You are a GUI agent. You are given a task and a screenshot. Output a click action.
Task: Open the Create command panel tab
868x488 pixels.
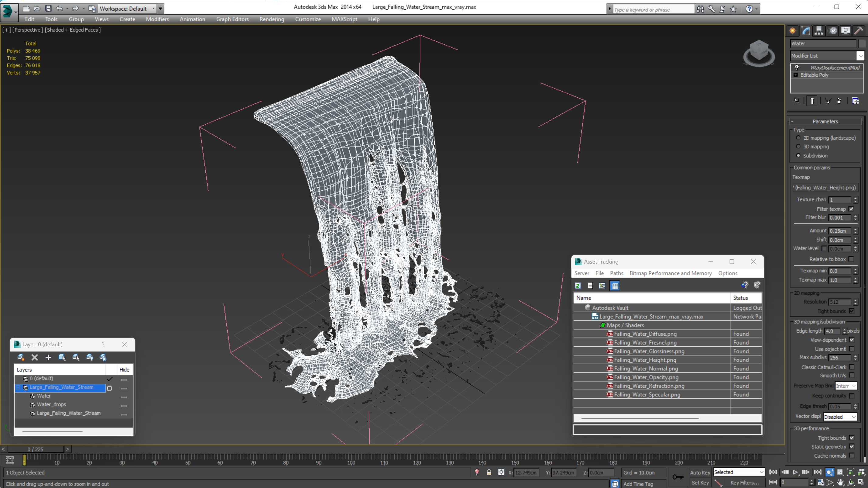pos(793,31)
